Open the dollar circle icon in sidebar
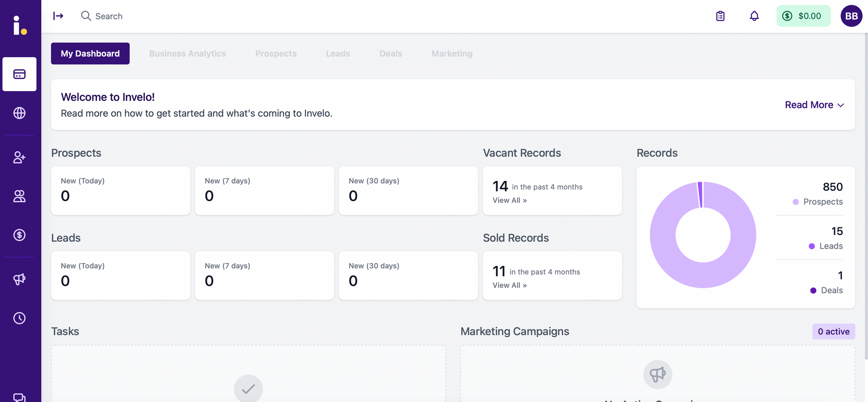 coord(20,235)
